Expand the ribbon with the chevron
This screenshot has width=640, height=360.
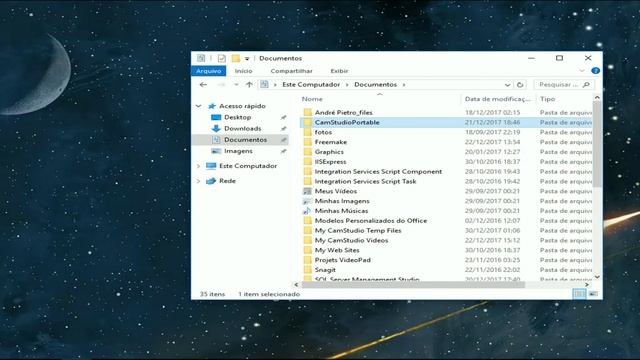click(x=582, y=71)
